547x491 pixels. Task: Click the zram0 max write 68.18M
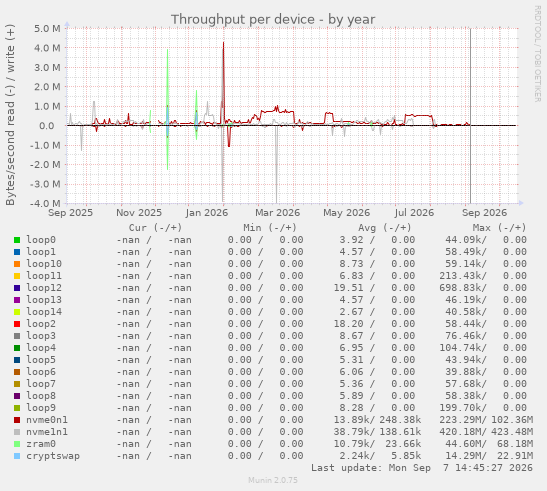pos(515,444)
